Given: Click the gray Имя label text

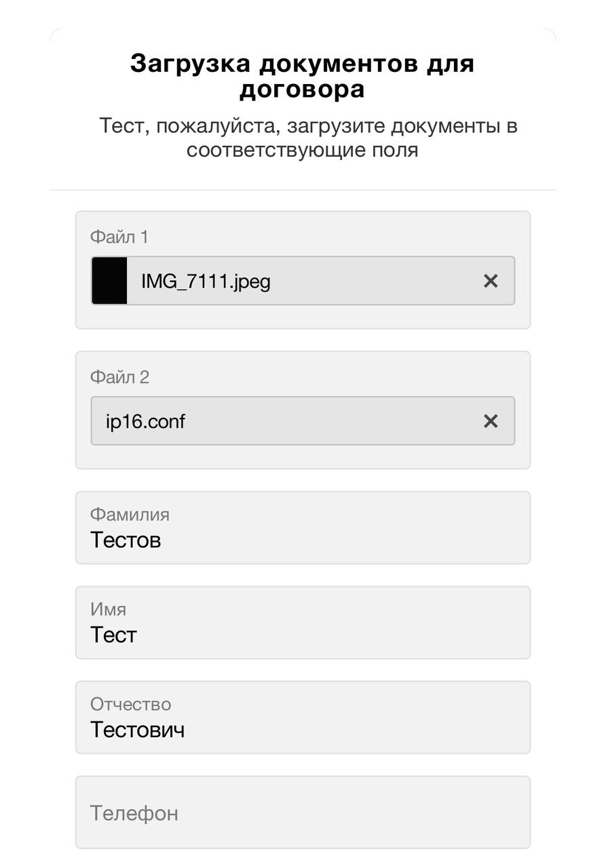Looking at the screenshot, I should pyautogui.click(x=108, y=610).
